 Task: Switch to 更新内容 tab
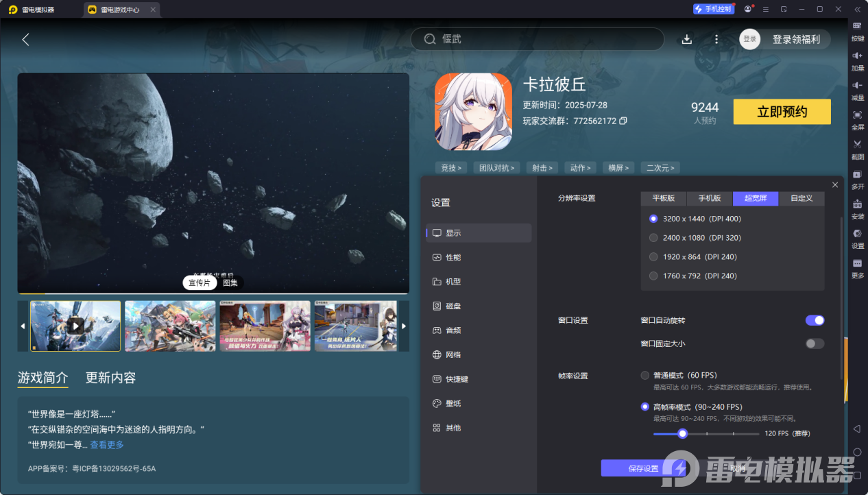(x=110, y=378)
